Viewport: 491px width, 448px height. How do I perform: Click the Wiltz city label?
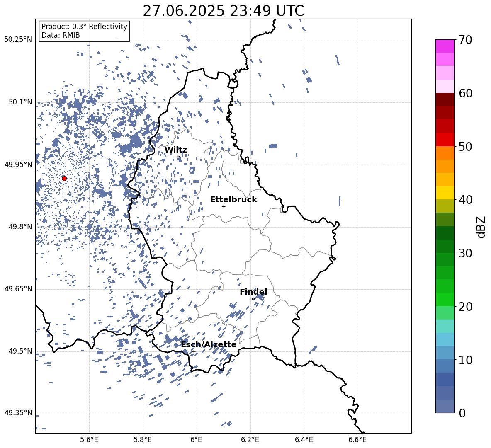[176, 150]
